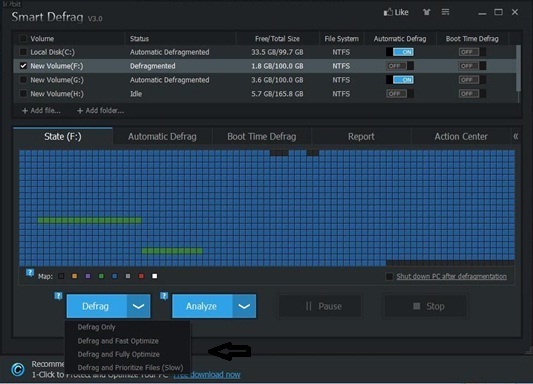Turn on Automatic Defrag for New Volume(H:)
Image resolution: width=533 pixels, height=384 pixels.
(400, 94)
